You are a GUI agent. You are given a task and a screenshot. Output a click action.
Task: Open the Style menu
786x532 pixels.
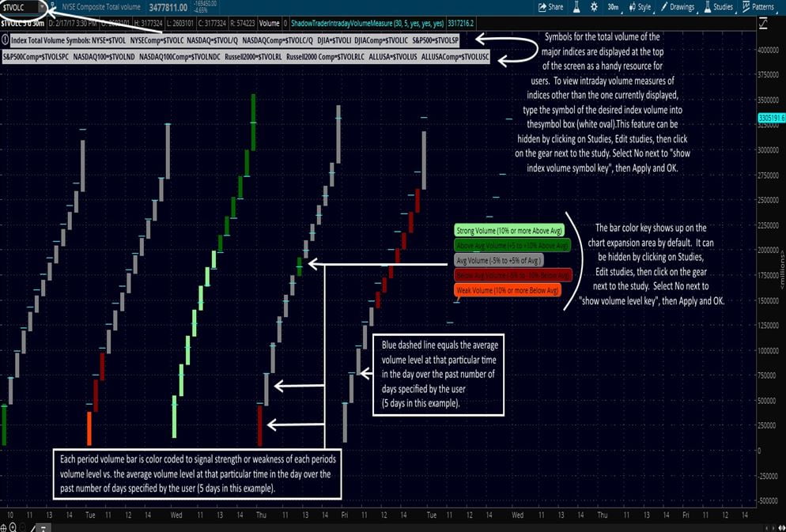coord(641,7)
